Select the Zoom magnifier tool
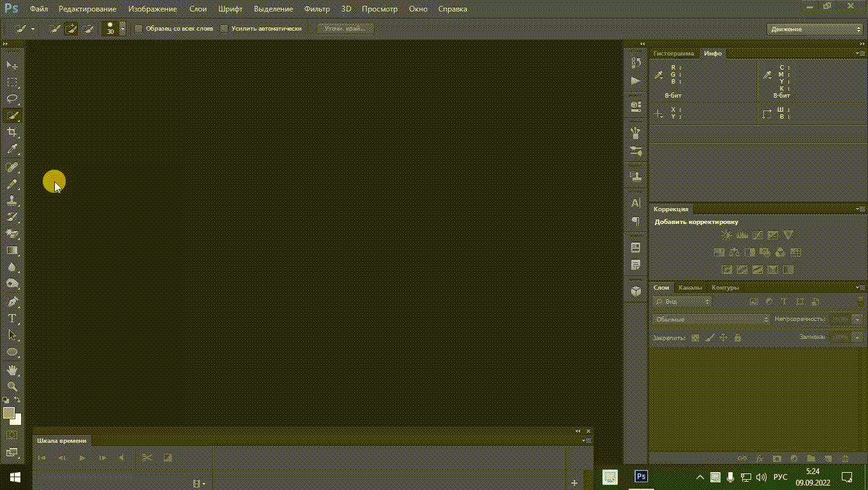Image resolution: width=868 pixels, height=490 pixels. click(12, 386)
